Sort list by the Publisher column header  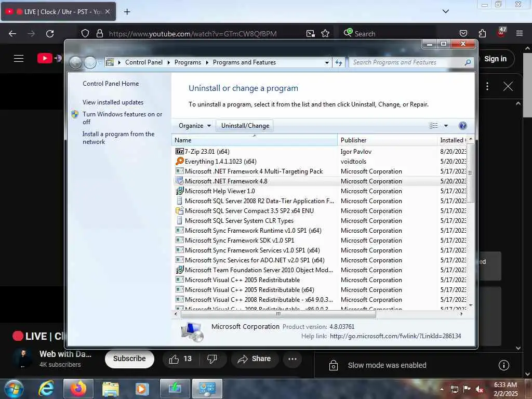click(x=388, y=140)
